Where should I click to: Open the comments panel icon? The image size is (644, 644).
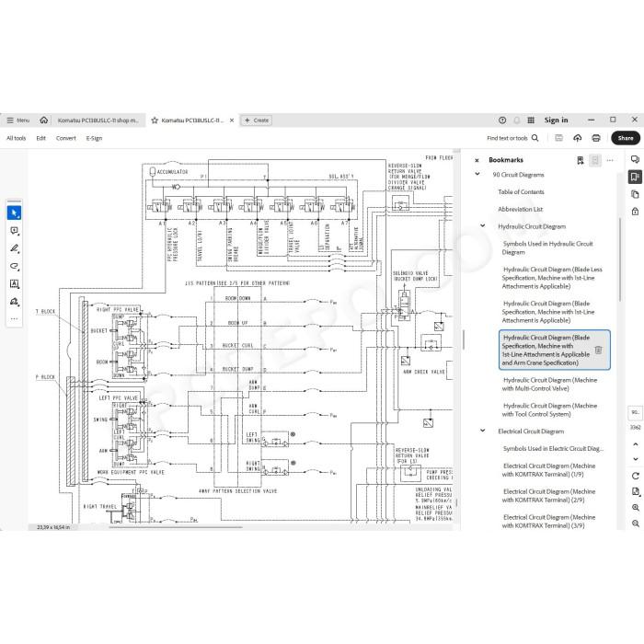[x=635, y=160]
